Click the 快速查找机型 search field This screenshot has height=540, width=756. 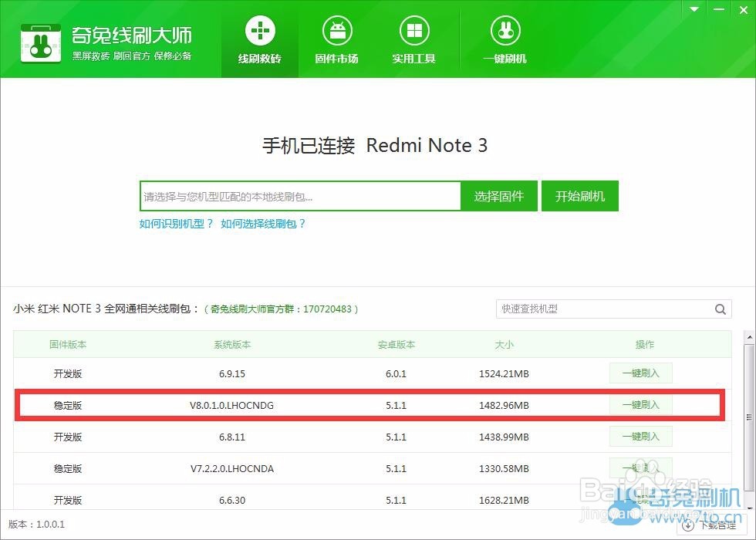[x=604, y=309]
